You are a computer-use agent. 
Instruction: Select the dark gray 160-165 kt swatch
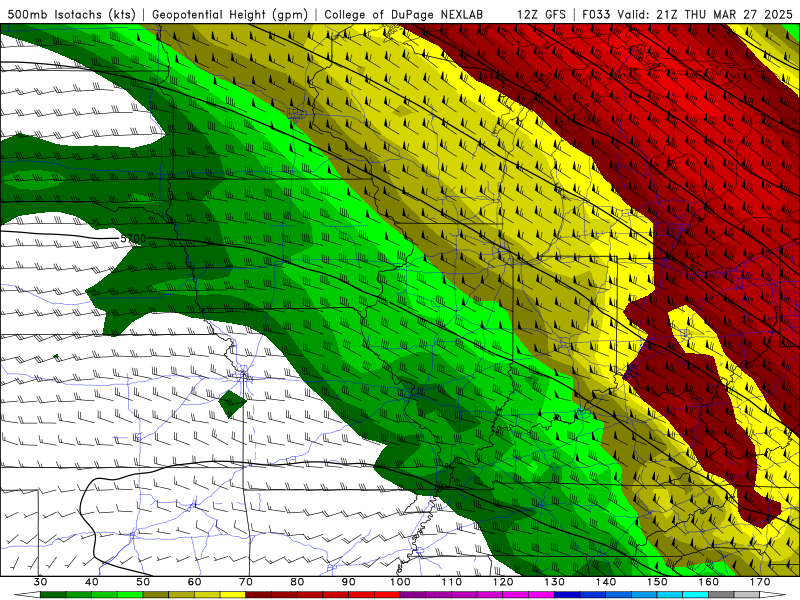tap(721, 595)
